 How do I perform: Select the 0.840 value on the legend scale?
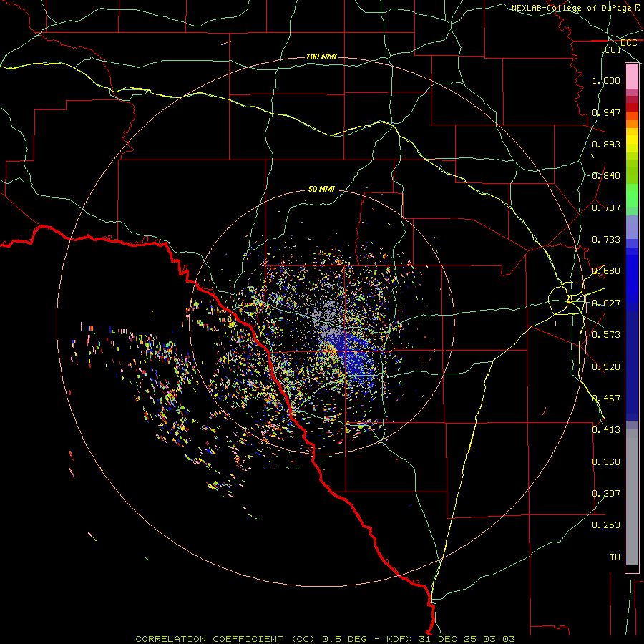(606, 176)
